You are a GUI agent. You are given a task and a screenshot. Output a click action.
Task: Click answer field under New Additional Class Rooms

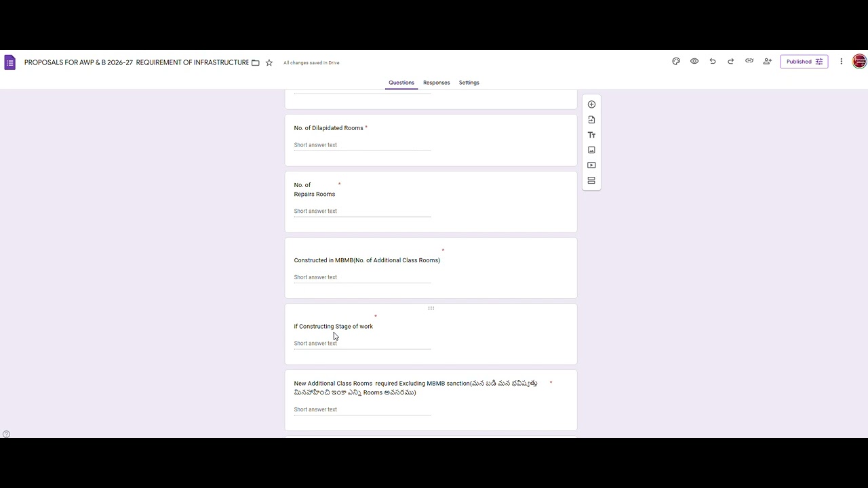[x=363, y=409]
